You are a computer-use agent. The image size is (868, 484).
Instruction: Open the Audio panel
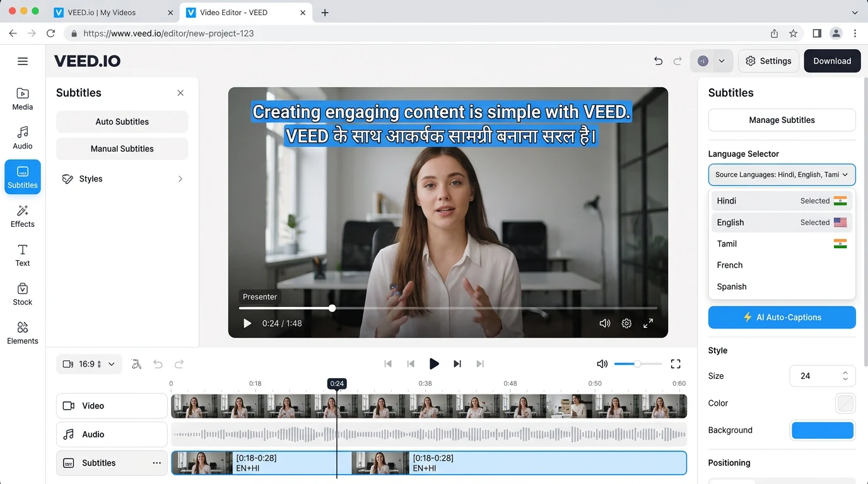click(23, 138)
